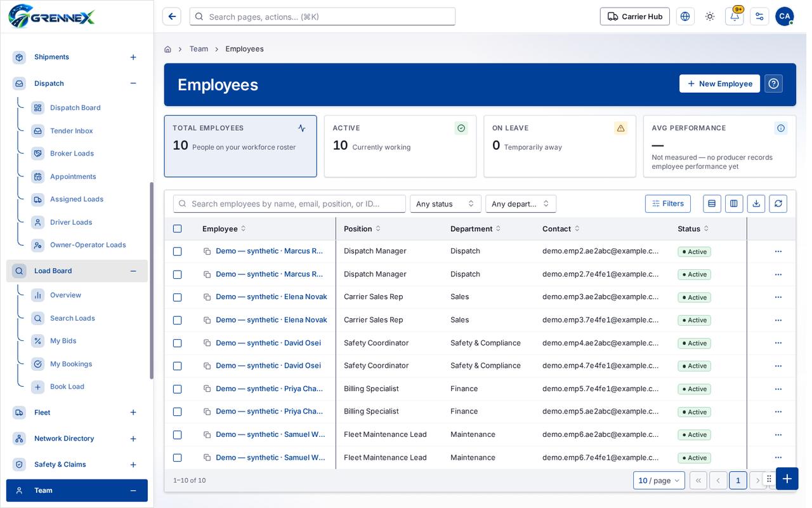
Task: Click the back arrow button in header
Action: [172, 17]
